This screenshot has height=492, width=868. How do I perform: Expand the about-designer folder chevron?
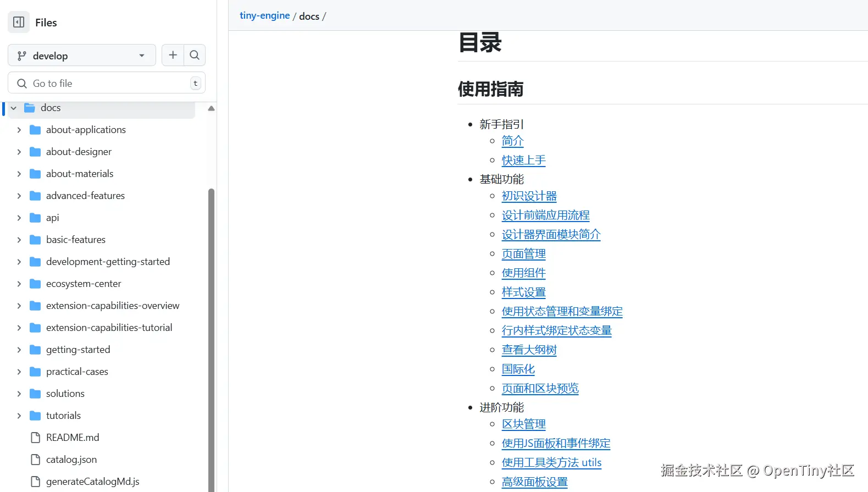19,152
